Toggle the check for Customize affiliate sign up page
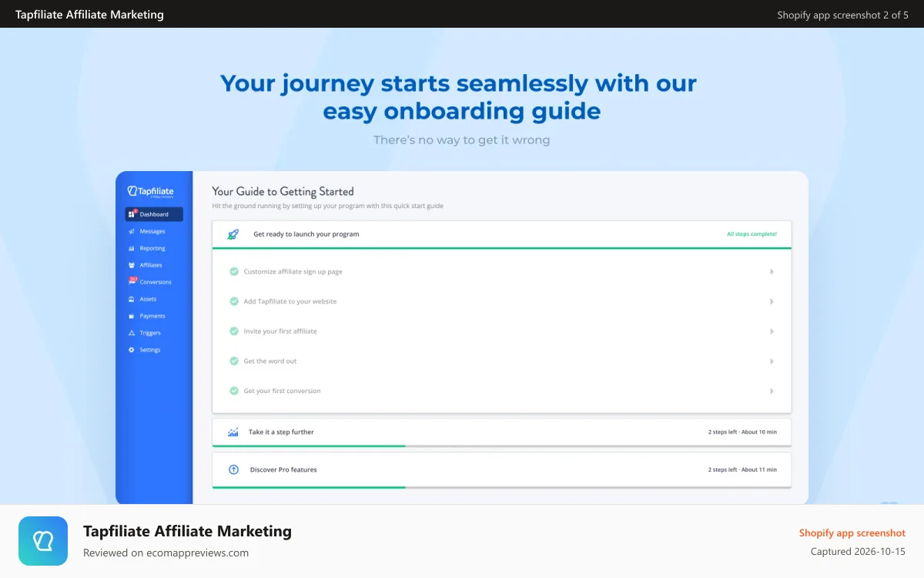Image resolution: width=924 pixels, height=578 pixels. [234, 271]
